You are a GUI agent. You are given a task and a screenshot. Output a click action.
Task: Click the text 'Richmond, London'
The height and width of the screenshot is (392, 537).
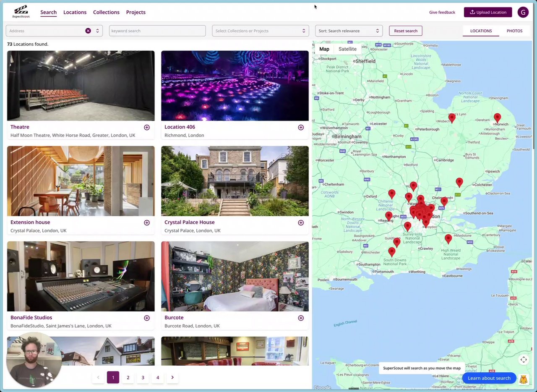[184, 135]
